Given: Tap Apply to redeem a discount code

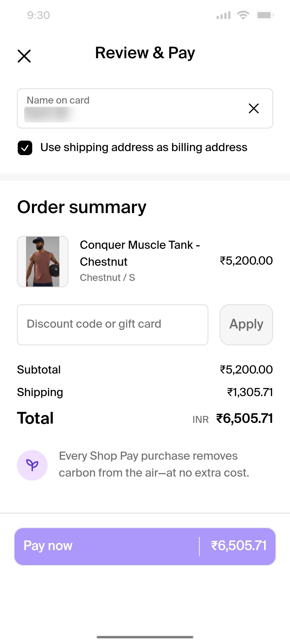Looking at the screenshot, I should tap(246, 324).
